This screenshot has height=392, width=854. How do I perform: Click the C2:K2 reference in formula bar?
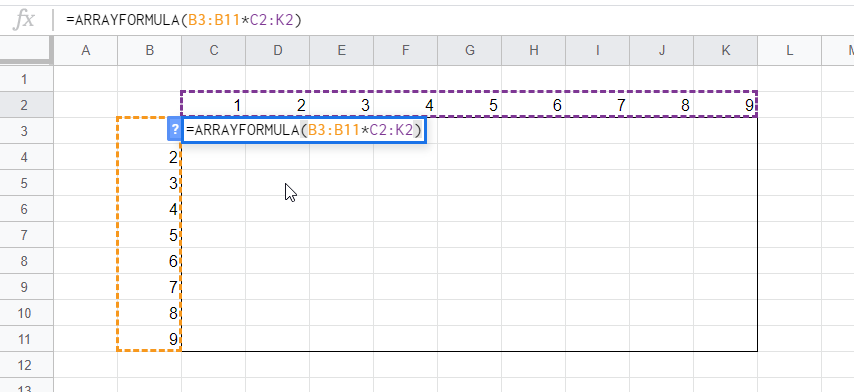point(271,20)
